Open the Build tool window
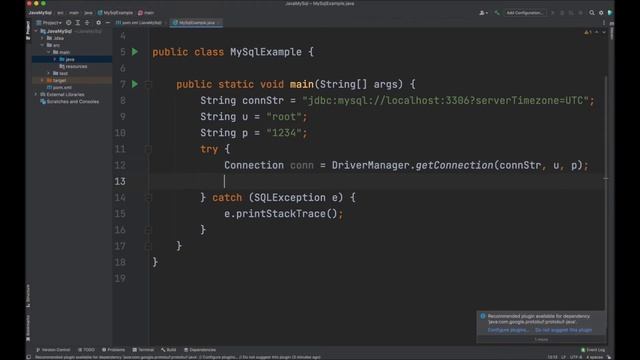 (x=169, y=350)
